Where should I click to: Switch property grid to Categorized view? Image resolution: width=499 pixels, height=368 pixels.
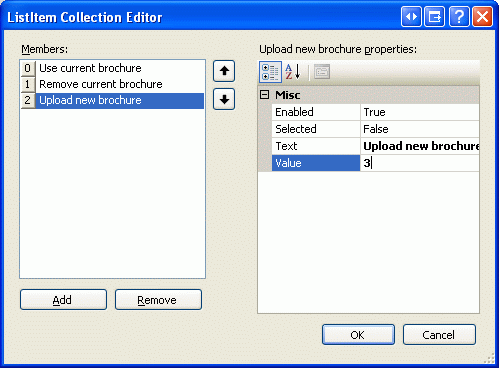pyautogui.click(x=270, y=72)
